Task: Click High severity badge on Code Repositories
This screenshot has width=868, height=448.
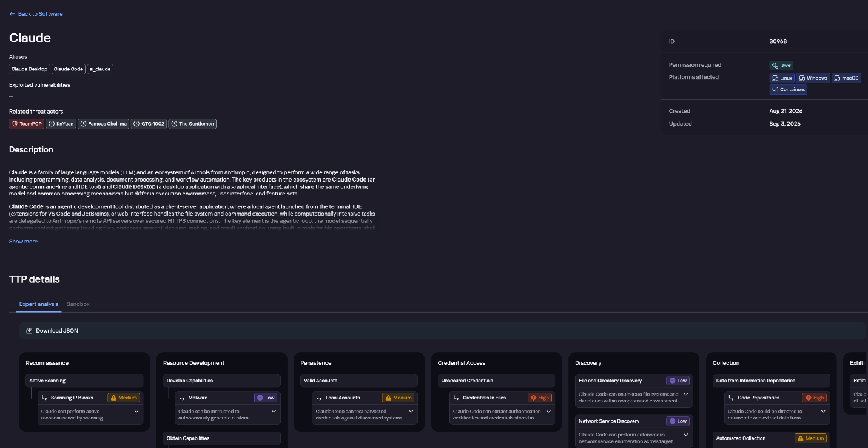Action: [x=815, y=398]
